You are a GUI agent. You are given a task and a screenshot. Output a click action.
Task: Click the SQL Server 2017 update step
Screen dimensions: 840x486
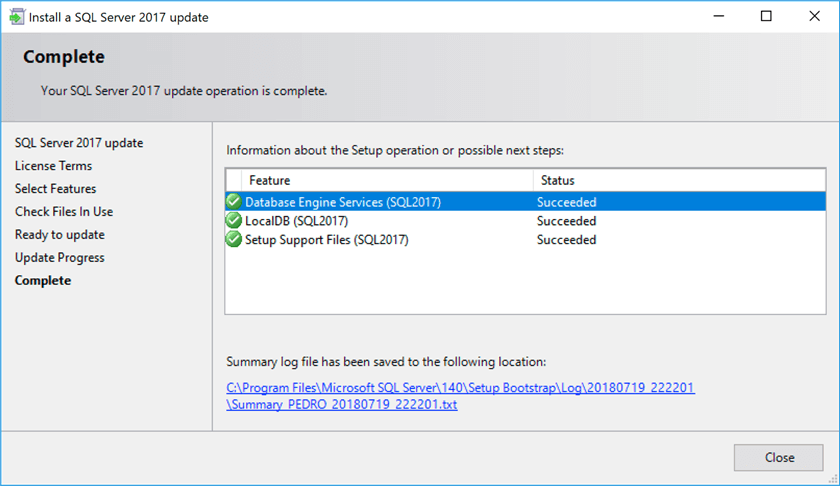tap(79, 143)
